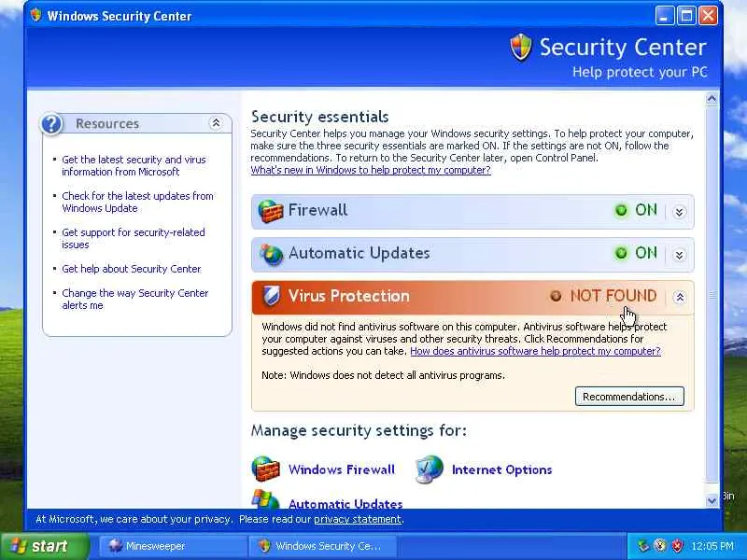Click the Virus Protection NOT FOUND status light

coord(556,296)
